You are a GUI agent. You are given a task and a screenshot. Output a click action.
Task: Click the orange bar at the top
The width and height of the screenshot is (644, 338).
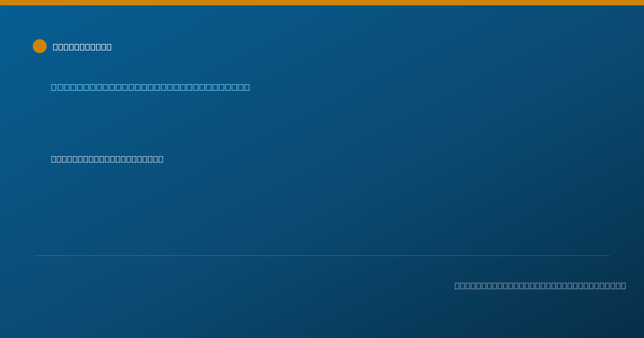tap(322, 3)
